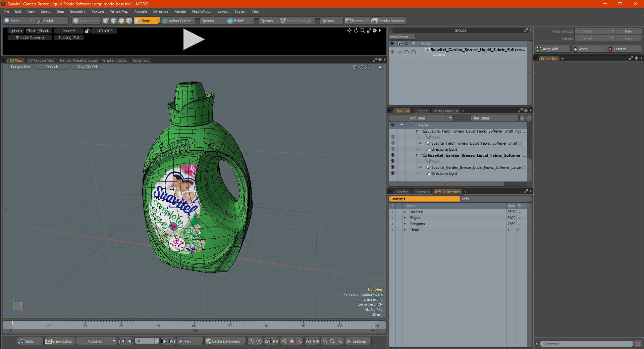Viewport: 644px width, 349px height.
Task: Activate Items selection mode button
Action: (x=147, y=21)
